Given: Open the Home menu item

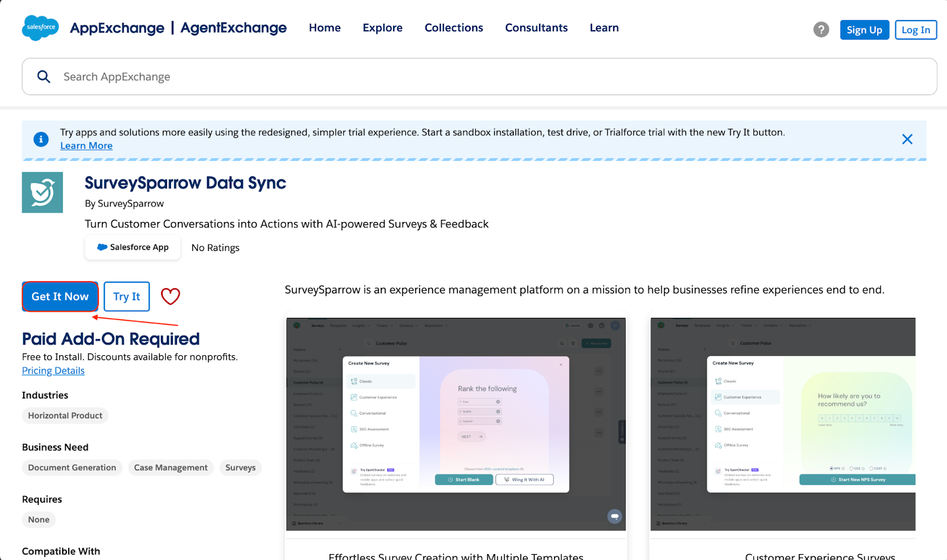Looking at the screenshot, I should pos(324,28).
